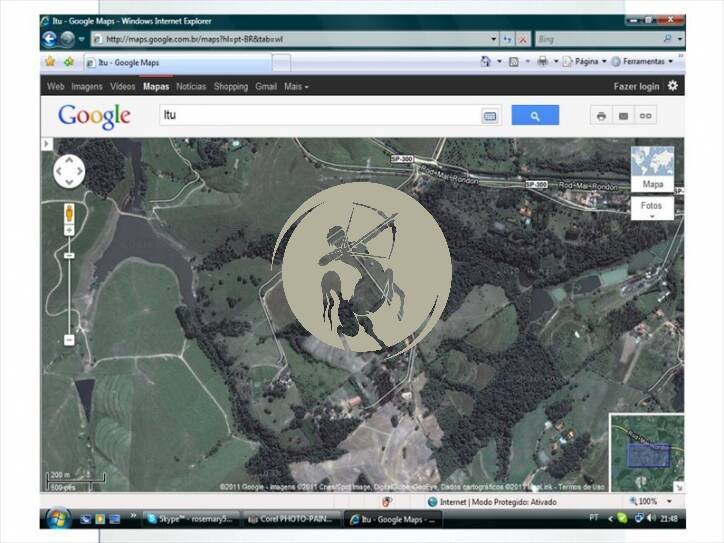The height and width of the screenshot is (543, 724).
Task: Open the Google settings gear
Action: click(x=673, y=86)
